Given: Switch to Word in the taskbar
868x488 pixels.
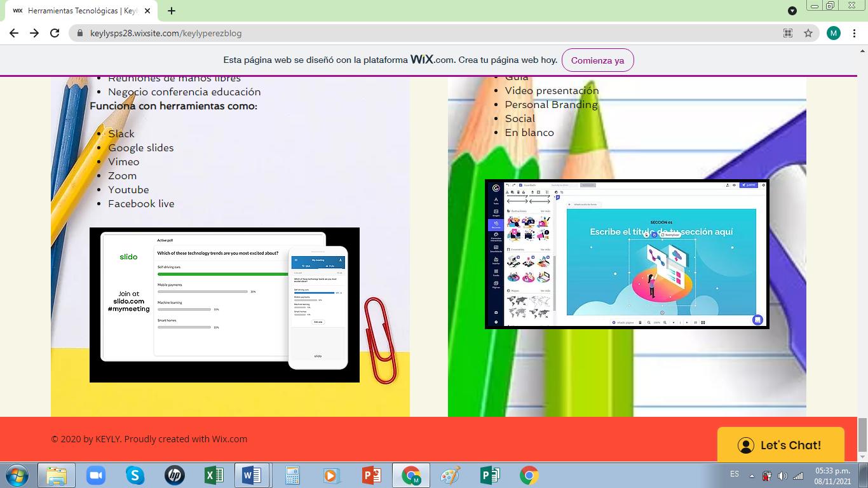Looking at the screenshot, I should [252, 475].
